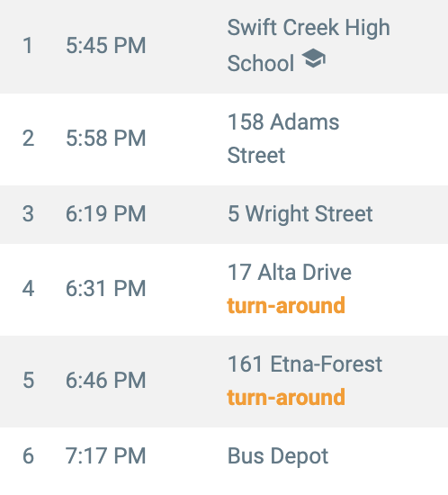Click the 7:17 PM arrival time
448x495 pixels.
(105, 456)
